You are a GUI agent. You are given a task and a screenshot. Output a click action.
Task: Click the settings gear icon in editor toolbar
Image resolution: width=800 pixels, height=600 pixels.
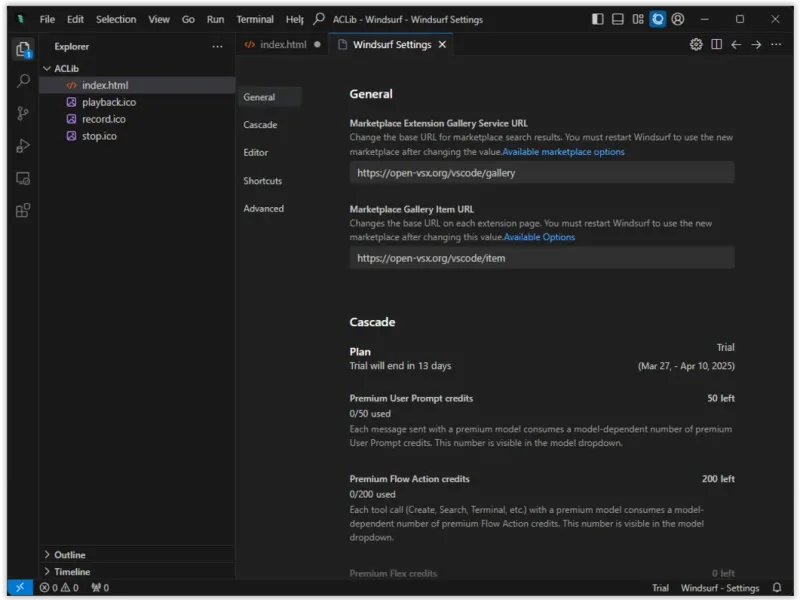[x=696, y=44]
